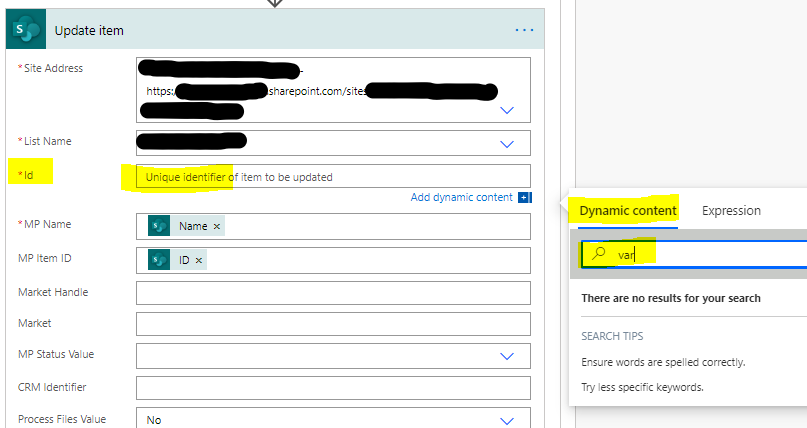Click the Id input field
The image size is (807, 428).
click(x=333, y=176)
